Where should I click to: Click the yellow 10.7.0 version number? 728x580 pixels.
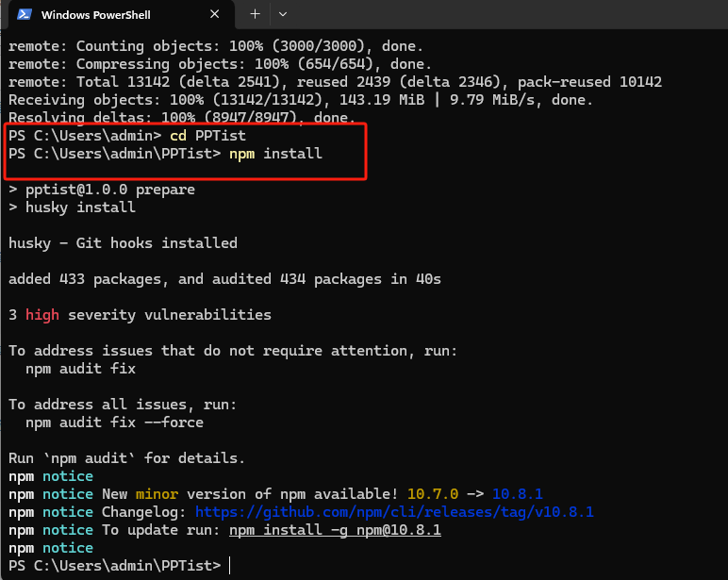pyautogui.click(x=432, y=494)
